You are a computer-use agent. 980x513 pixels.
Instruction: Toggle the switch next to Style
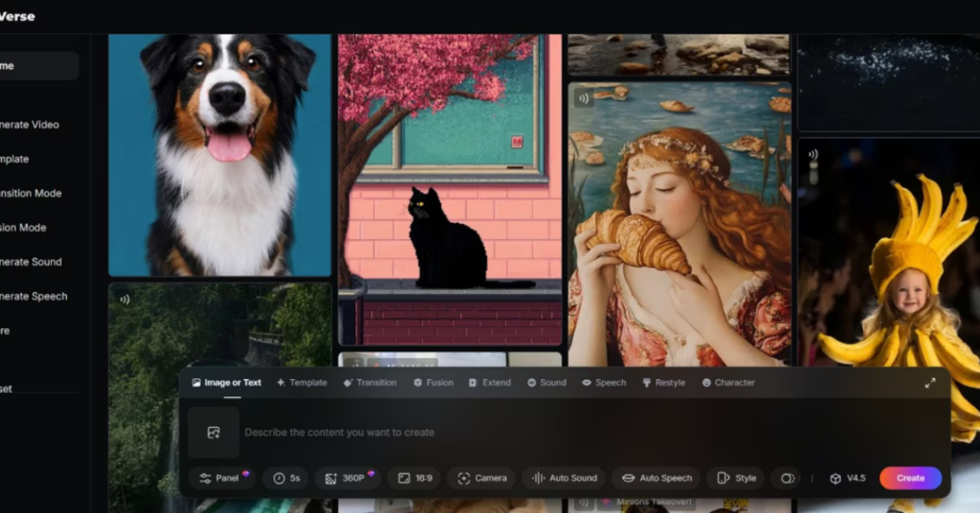(788, 478)
